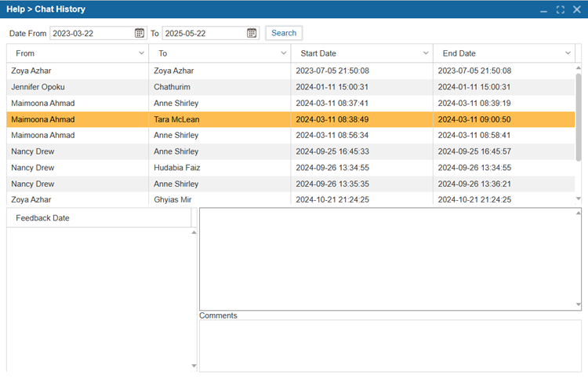Close the Chat History window

coord(576,10)
